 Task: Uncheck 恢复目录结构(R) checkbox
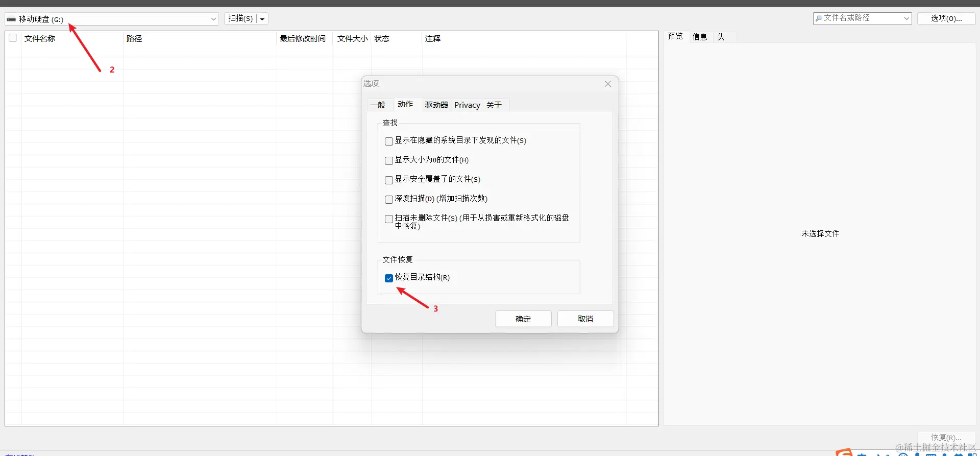tap(389, 278)
